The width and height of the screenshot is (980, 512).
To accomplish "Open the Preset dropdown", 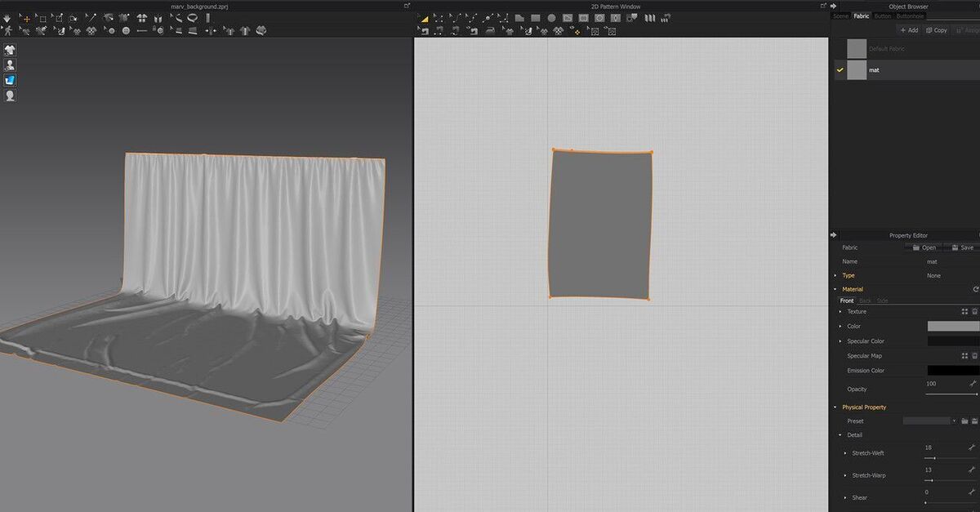I will tap(929, 421).
